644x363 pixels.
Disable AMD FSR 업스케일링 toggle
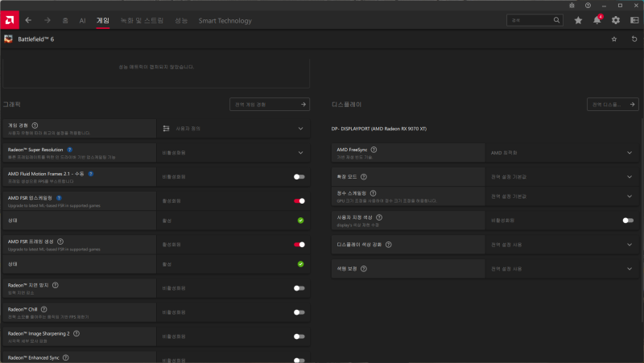coord(299,200)
